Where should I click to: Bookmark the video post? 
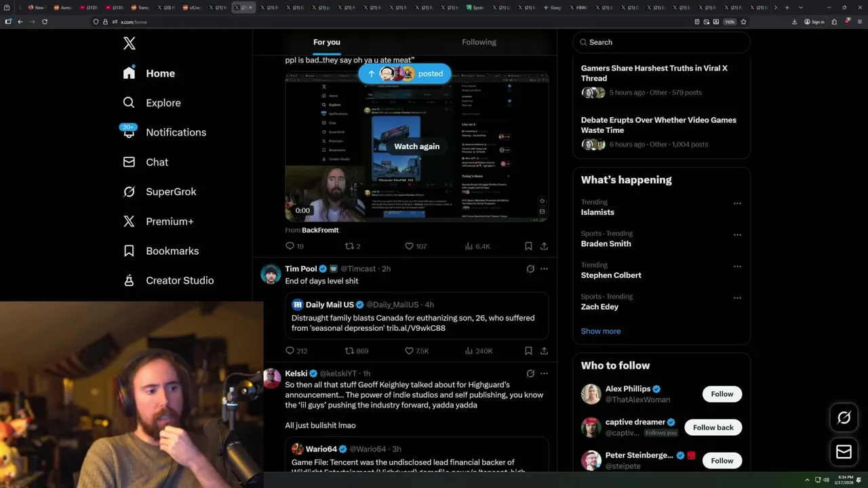[x=528, y=246]
